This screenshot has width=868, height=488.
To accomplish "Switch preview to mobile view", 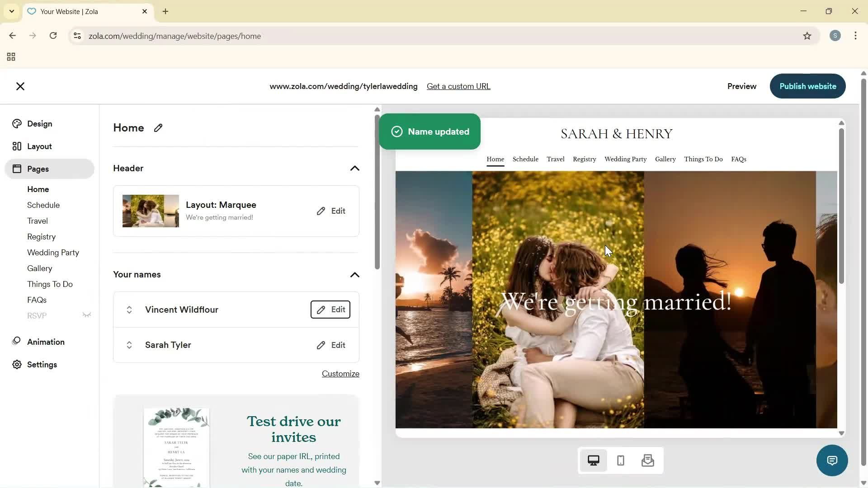I will click(x=620, y=460).
